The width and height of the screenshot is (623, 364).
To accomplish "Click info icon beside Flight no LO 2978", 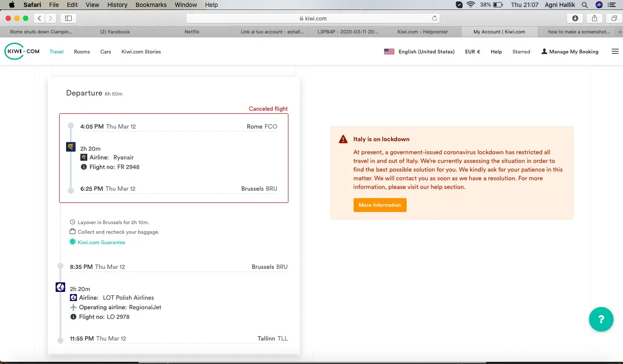I will coord(73,317).
